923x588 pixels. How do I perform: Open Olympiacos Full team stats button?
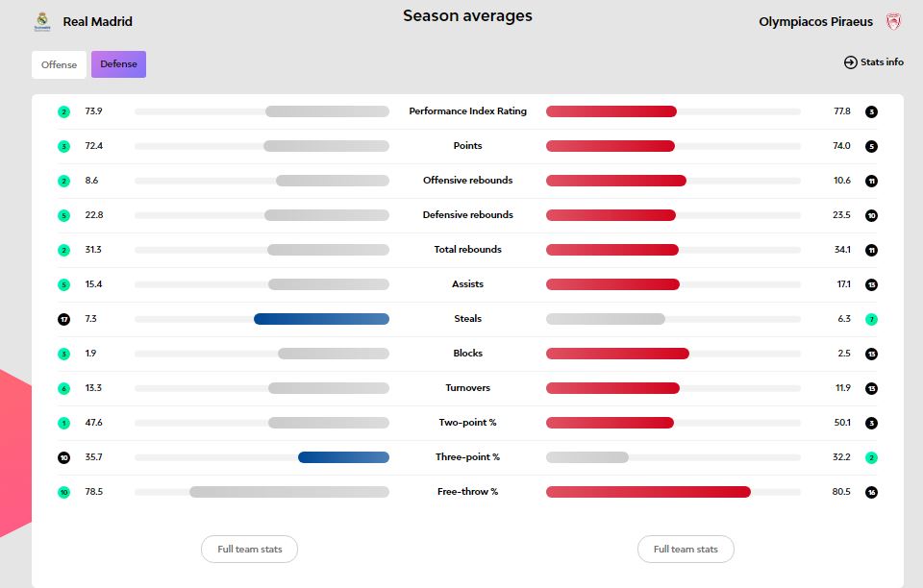pos(686,549)
